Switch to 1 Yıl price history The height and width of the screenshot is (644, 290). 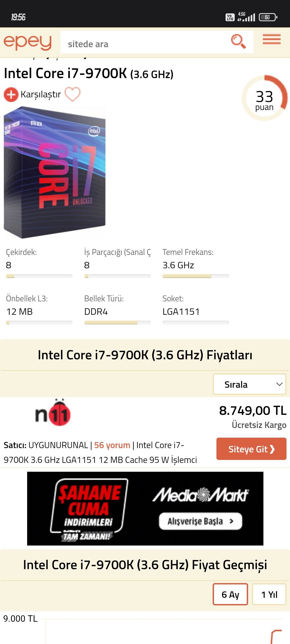click(x=269, y=594)
